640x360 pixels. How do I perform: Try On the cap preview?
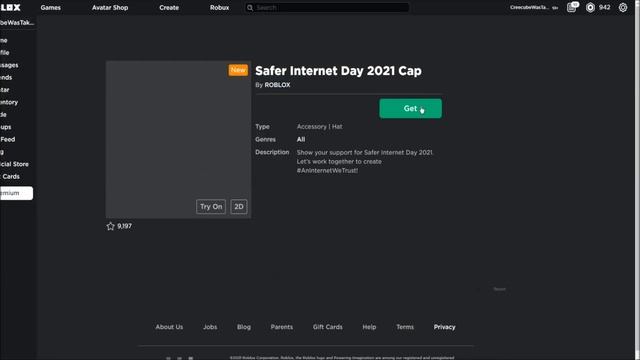tap(211, 207)
